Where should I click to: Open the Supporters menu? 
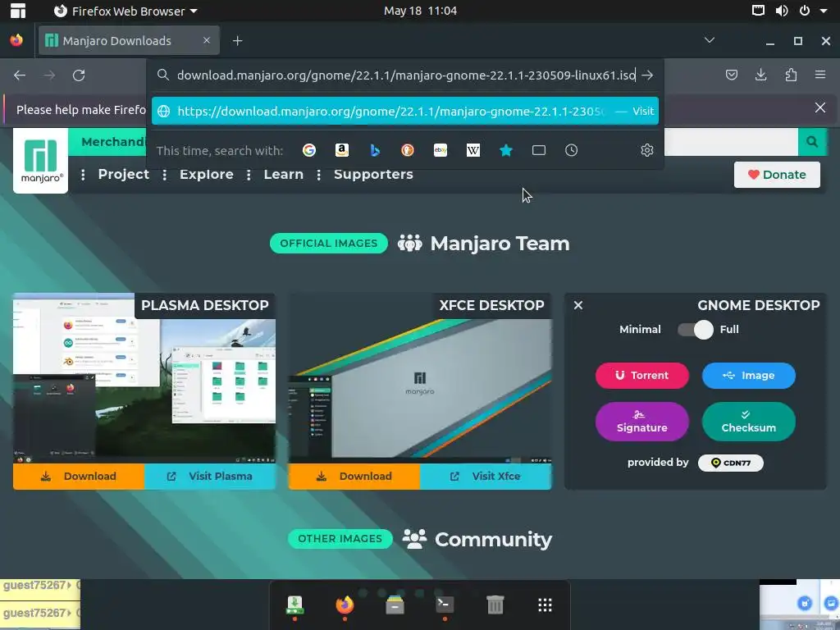373,174
